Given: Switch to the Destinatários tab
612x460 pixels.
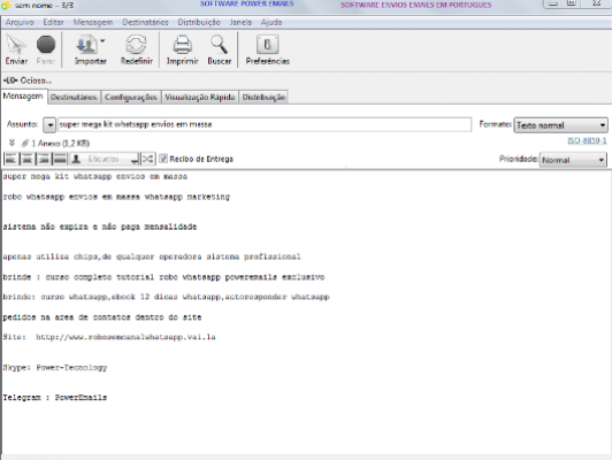Looking at the screenshot, I should (74, 97).
